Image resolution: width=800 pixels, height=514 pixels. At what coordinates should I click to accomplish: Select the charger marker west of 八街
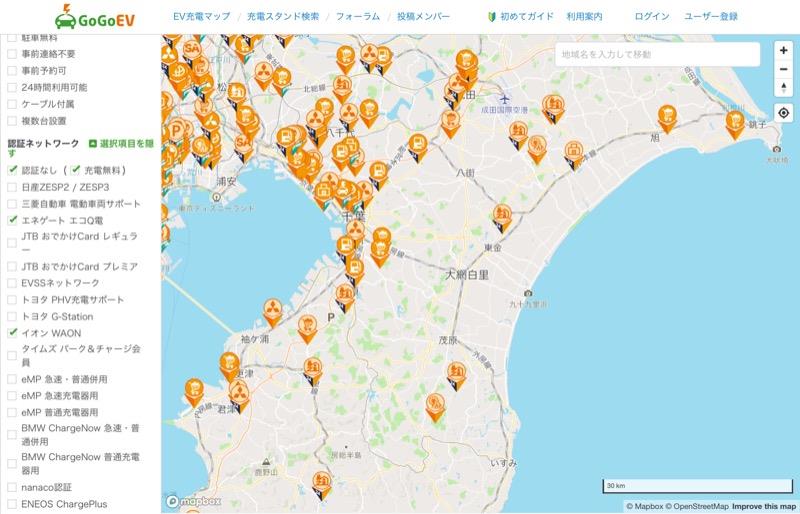coord(418,148)
